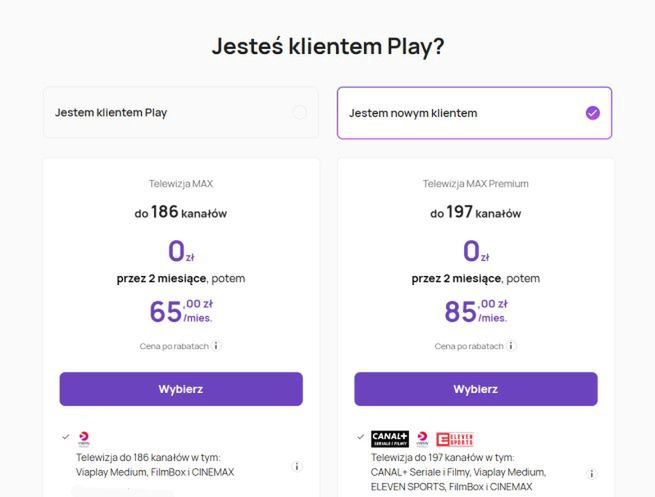Viewport: 655px width, 497px height.
Task: Click the 'Telewizja MAX Premium' plan title
Action: point(475,184)
